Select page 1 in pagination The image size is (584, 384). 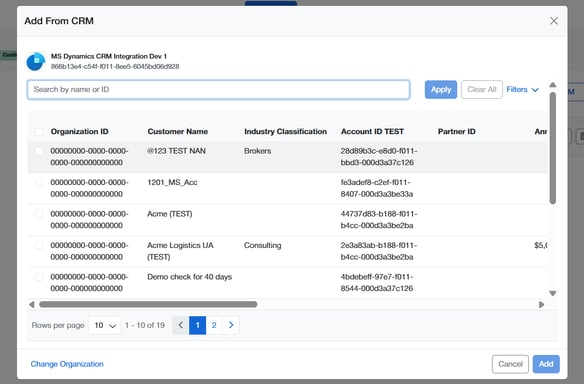(x=197, y=325)
